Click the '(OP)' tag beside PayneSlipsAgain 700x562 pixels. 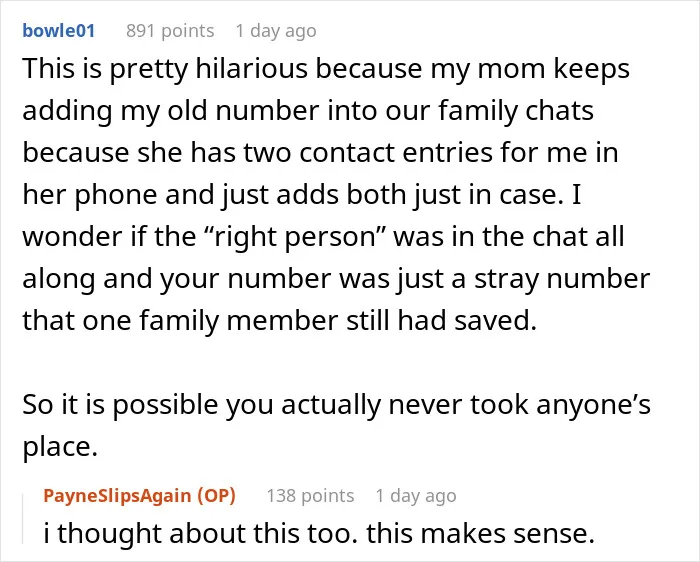coord(216,495)
